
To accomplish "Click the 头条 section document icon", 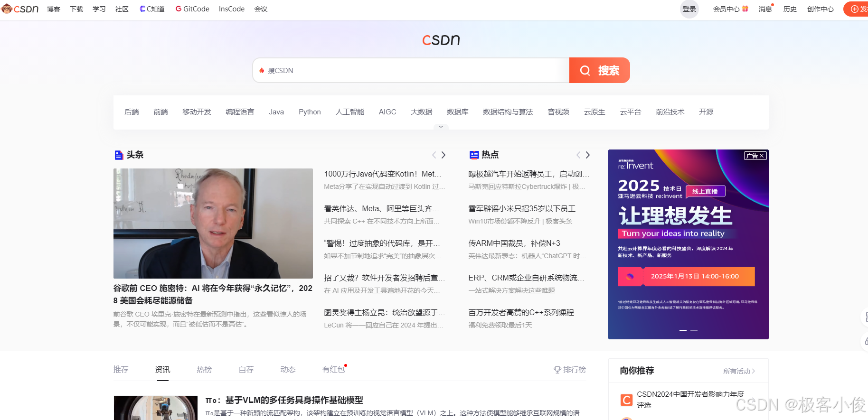I will [119, 155].
